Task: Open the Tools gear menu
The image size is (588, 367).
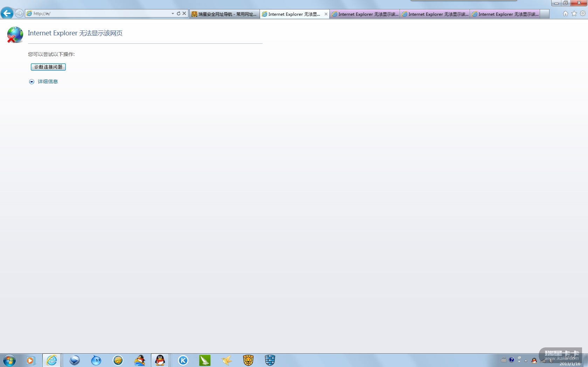Action: pos(583,14)
